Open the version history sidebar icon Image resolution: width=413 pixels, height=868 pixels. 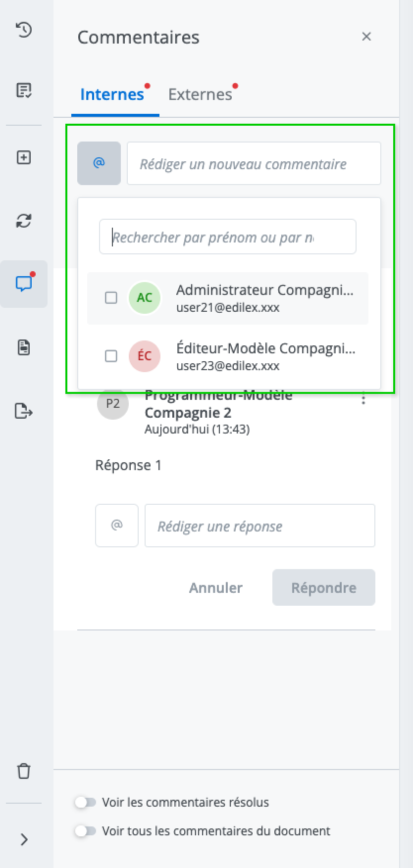24,30
